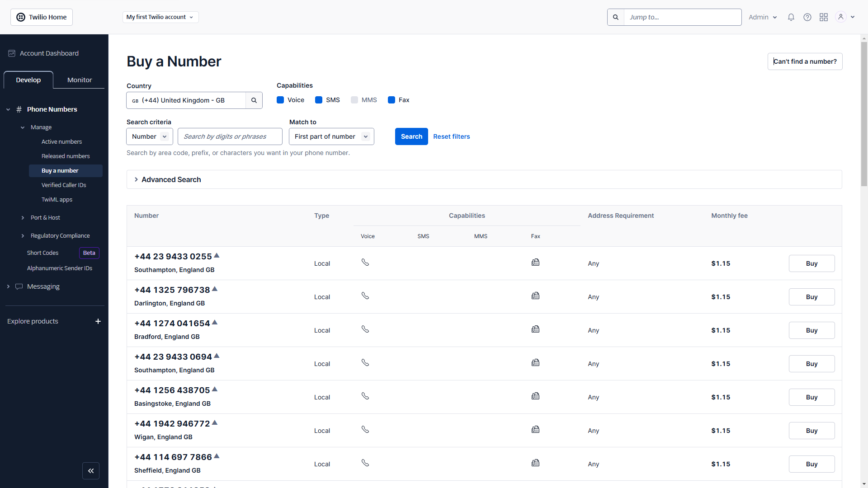868x488 pixels.
Task: Open the 'Match to' dropdown
Action: (331, 136)
